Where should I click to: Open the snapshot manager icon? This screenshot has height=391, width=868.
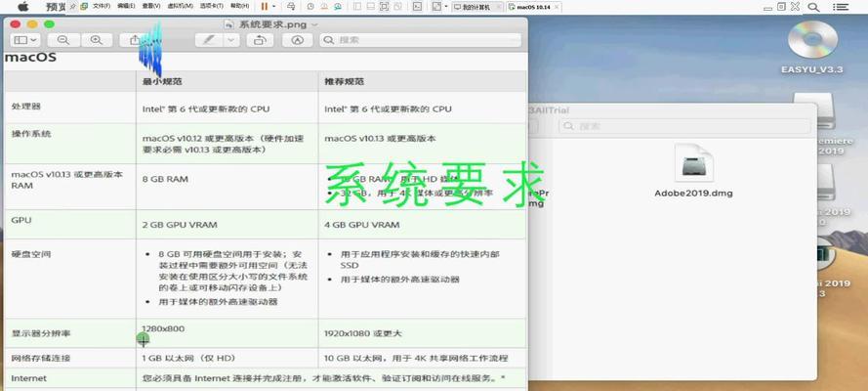point(338,6)
